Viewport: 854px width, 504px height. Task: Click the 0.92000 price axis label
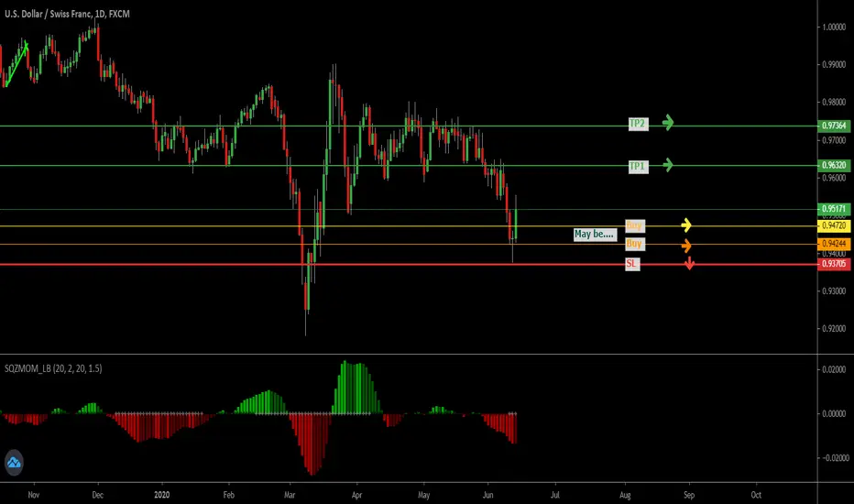(834, 329)
